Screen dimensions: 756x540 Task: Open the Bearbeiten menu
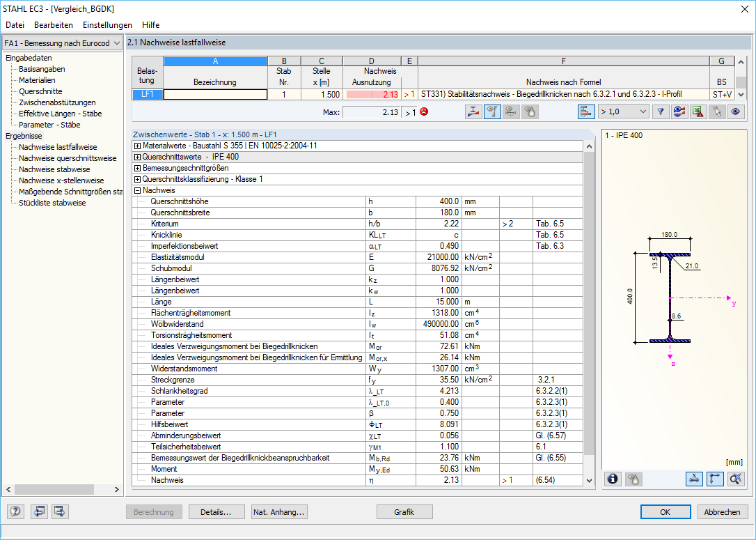click(x=54, y=25)
